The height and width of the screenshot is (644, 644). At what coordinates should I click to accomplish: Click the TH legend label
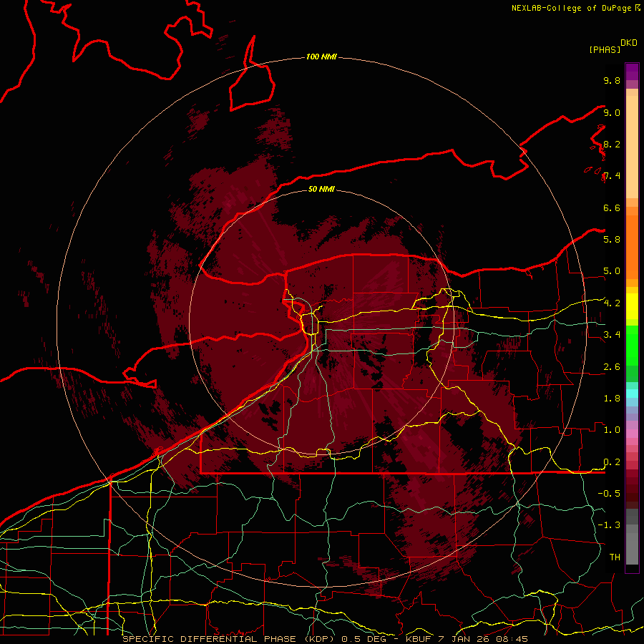[615, 557]
